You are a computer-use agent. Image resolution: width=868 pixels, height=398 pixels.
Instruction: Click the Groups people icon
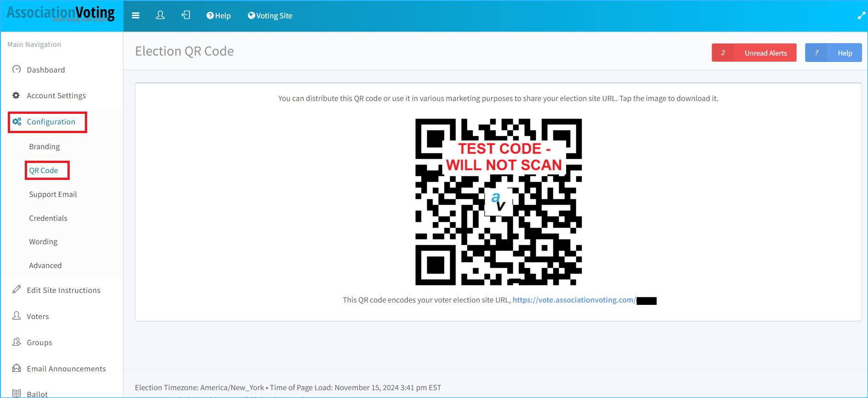pos(17,342)
